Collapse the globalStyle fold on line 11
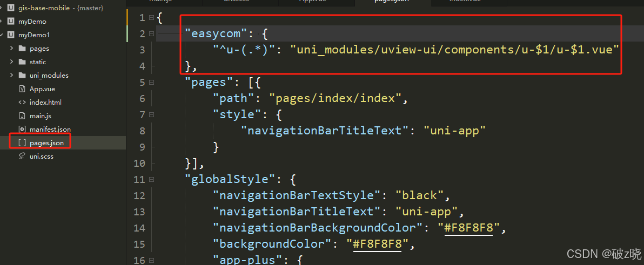 152,180
